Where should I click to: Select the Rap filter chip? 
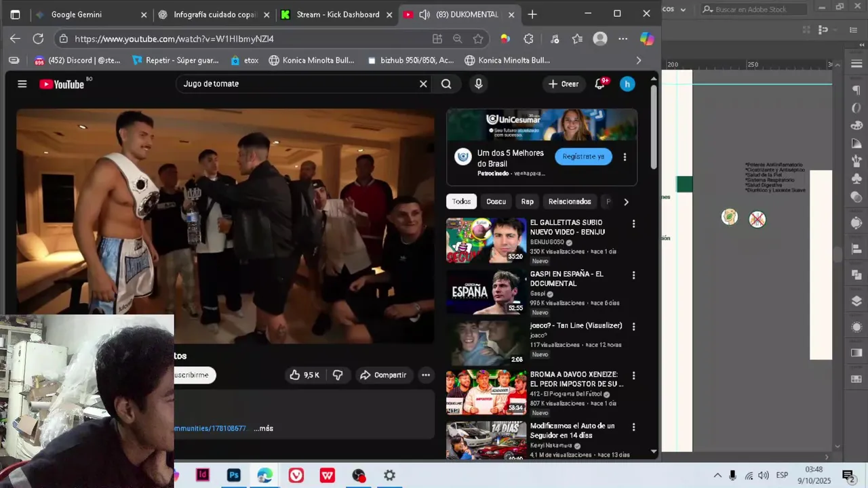point(528,201)
